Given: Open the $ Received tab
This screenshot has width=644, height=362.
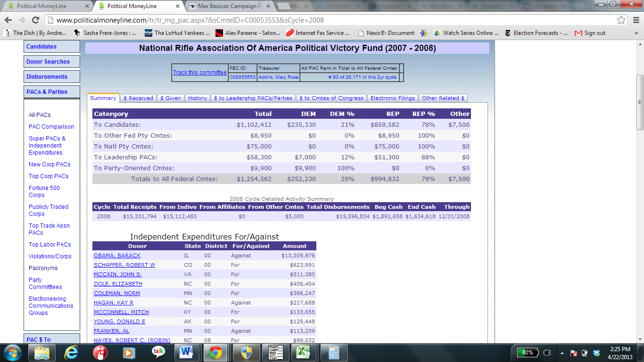Looking at the screenshot, I should 138,98.
